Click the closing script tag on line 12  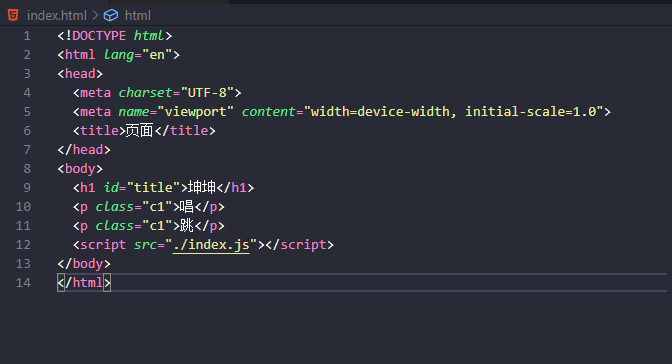pos(300,245)
